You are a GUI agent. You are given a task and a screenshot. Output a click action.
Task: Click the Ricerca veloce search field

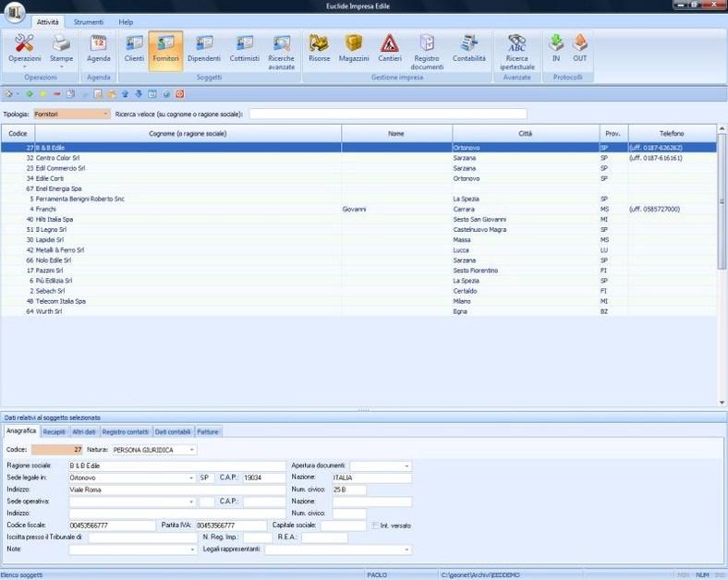pos(388,114)
